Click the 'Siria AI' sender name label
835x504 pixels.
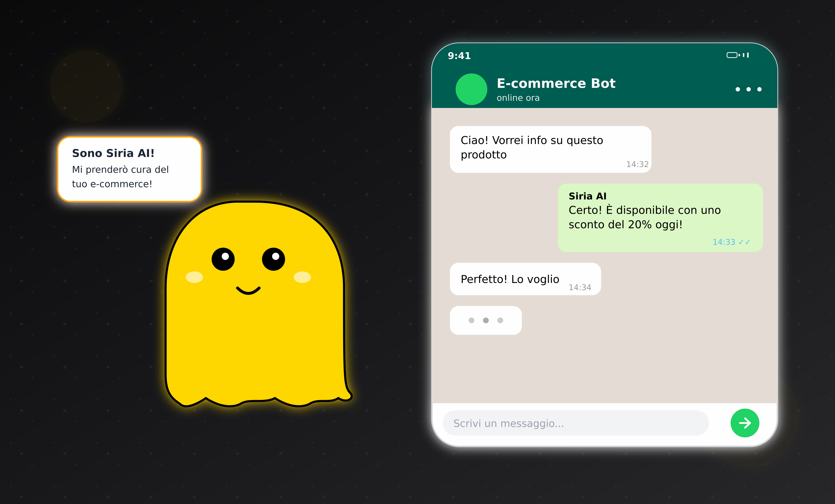pos(587,196)
